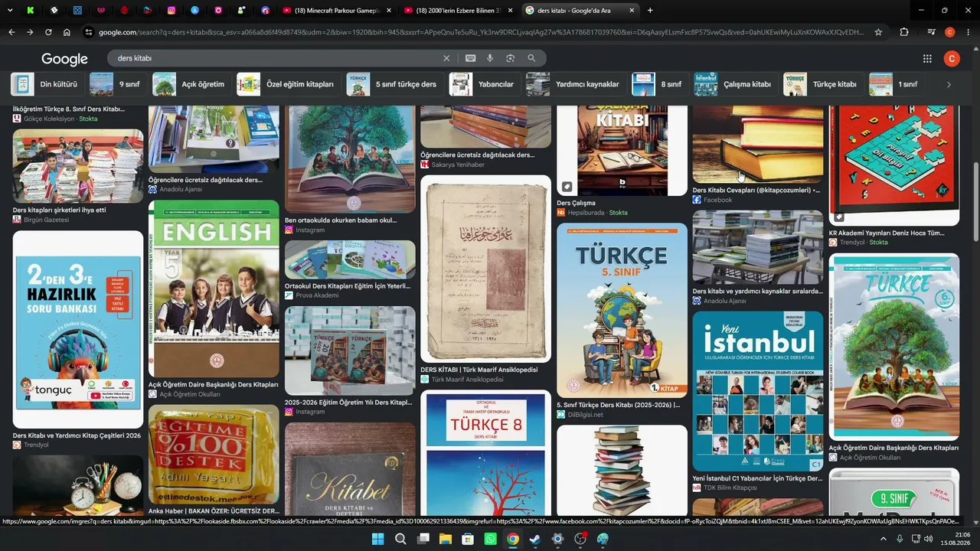This screenshot has width=980, height=551.
Task: Start voice search with the microphone
Action: 490,58
